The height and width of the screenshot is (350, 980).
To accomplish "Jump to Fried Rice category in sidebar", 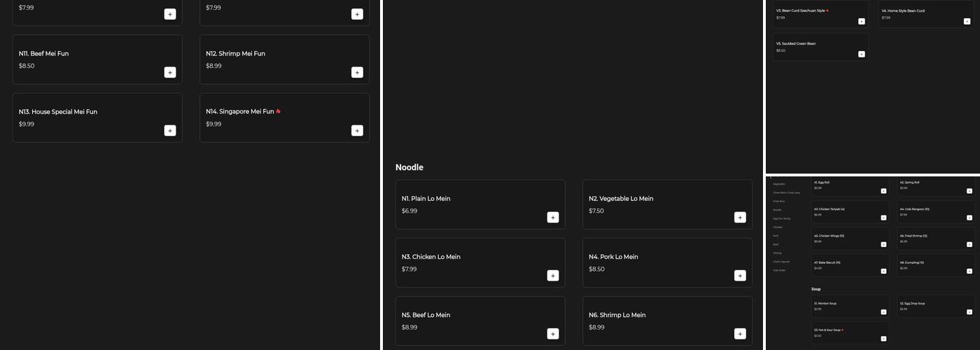I will pos(779,202).
